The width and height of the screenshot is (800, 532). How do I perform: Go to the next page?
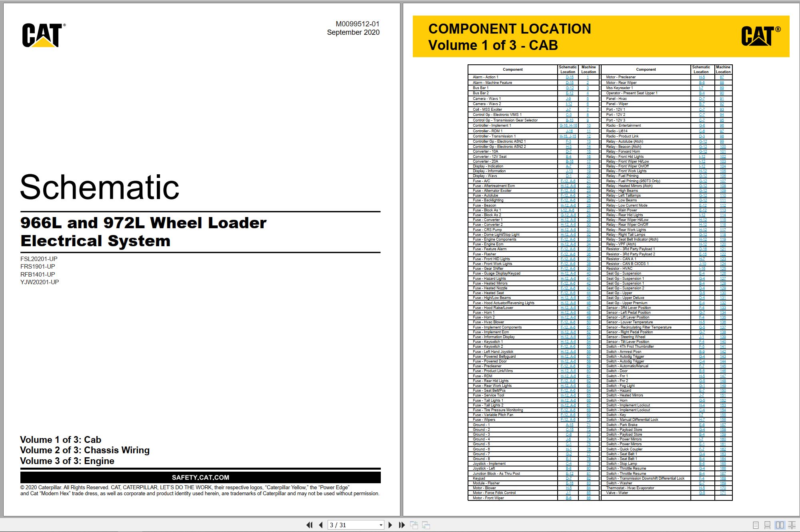tap(390, 525)
